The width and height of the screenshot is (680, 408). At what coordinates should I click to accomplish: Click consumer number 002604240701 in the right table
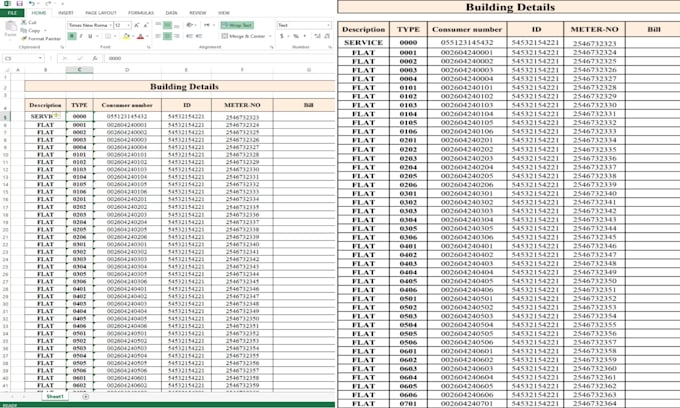pos(467,403)
